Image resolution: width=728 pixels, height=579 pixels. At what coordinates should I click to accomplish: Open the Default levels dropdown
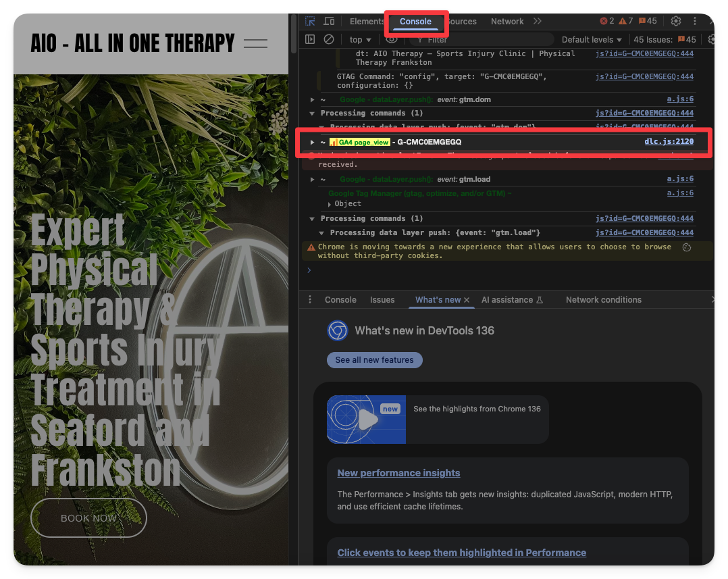click(x=592, y=40)
